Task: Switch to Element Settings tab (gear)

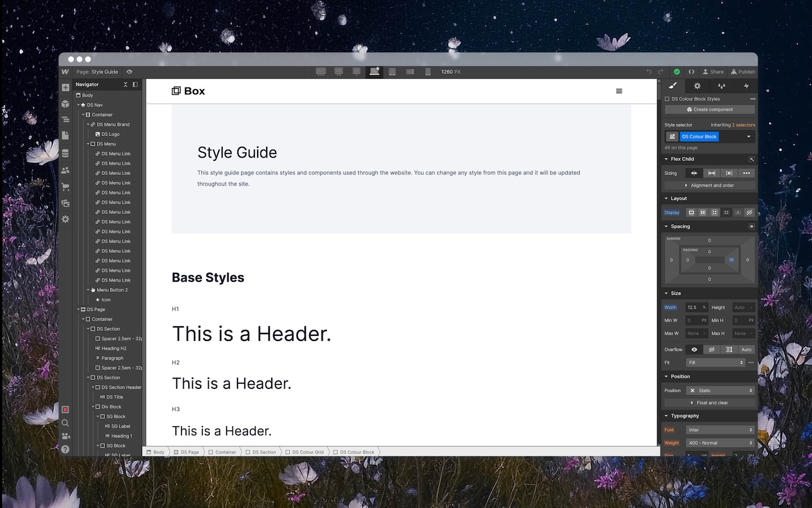Action: pos(697,86)
